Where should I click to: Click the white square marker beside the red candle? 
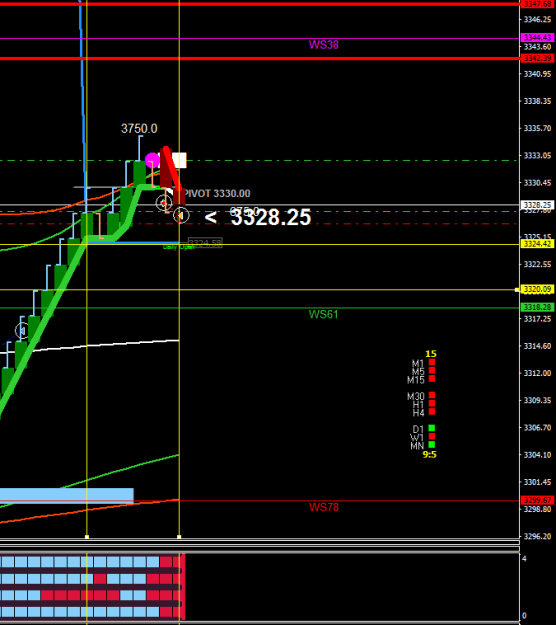(x=179, y=160)
